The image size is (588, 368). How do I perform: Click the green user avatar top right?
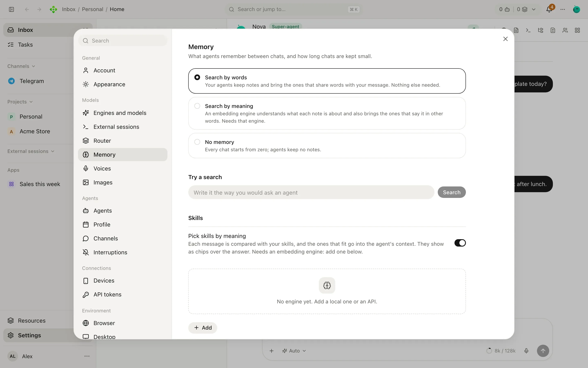(577, 9)
